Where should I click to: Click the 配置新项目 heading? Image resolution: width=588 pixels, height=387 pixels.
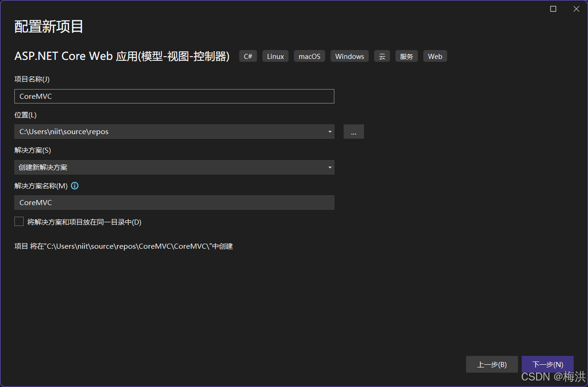coord(49,26)
